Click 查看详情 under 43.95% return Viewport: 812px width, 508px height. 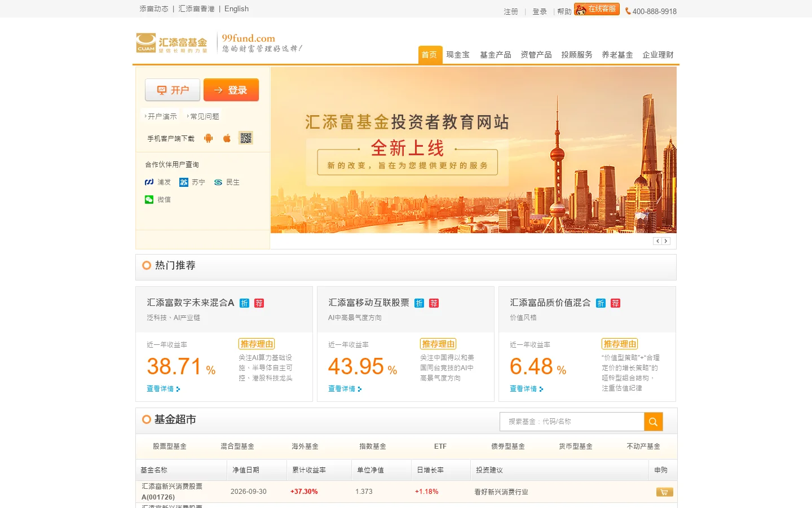coord(345,389)
